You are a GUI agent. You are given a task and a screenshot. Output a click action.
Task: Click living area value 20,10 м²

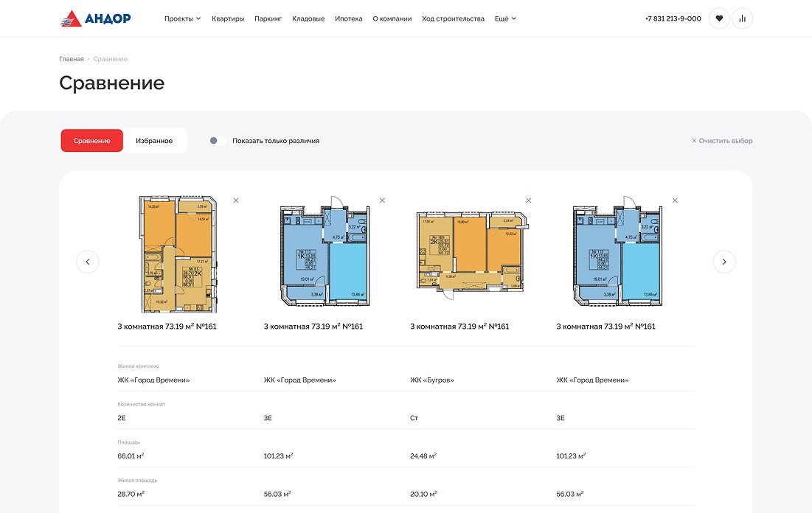[423, 495]
